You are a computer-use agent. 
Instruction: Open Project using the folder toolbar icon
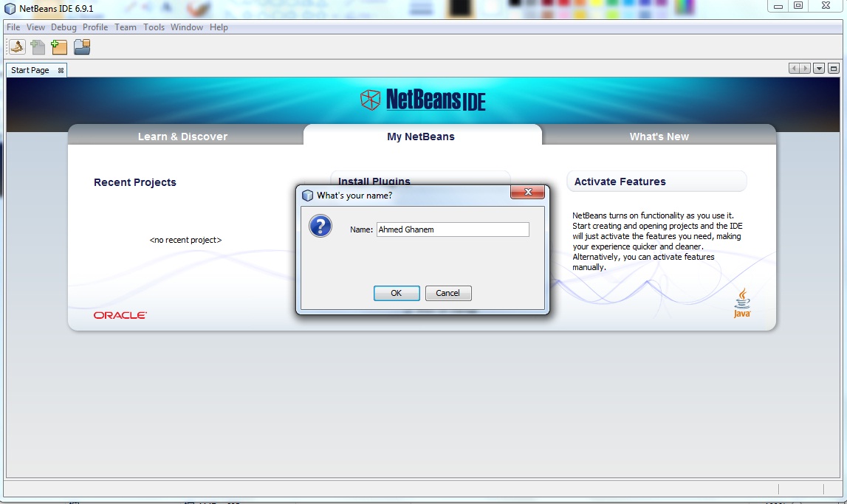point(82,47)
